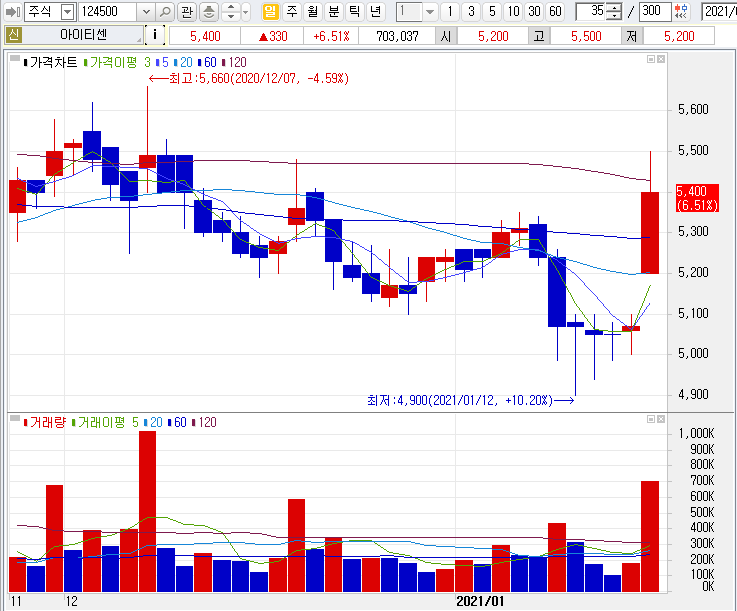Click the alert lamp icon button

point(209,12)
